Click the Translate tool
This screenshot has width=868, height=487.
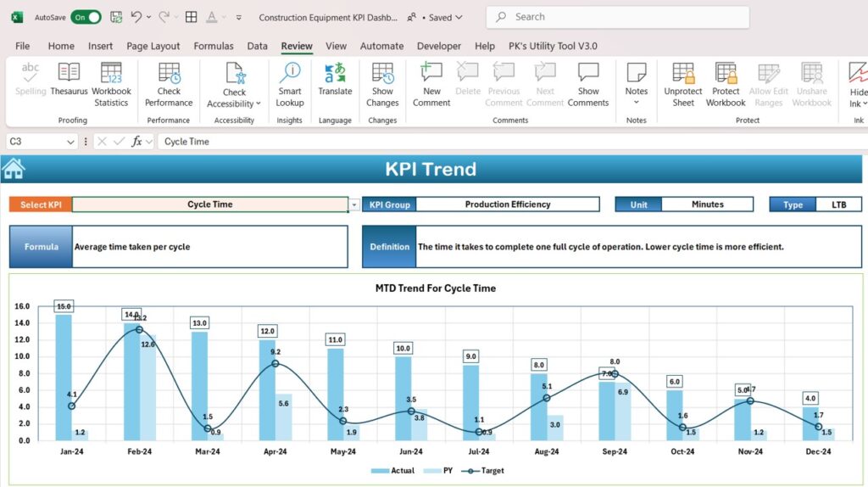pos(335,79)
